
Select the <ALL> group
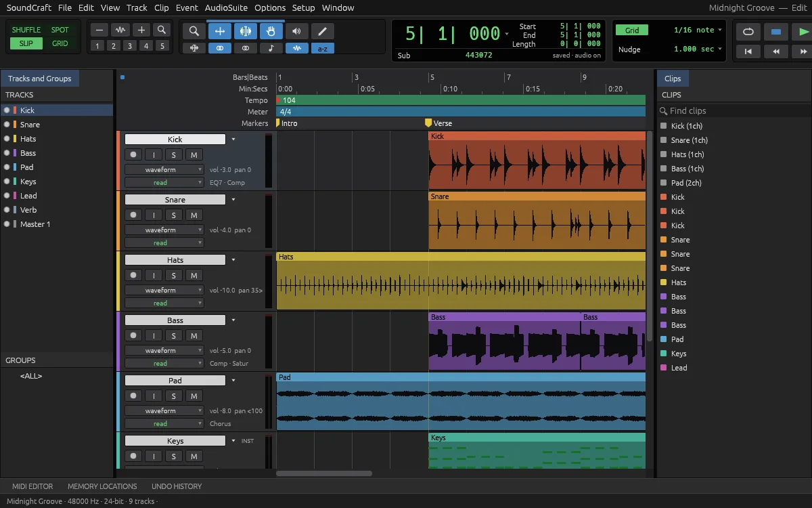pyautogui.click(x=31, y=376)
